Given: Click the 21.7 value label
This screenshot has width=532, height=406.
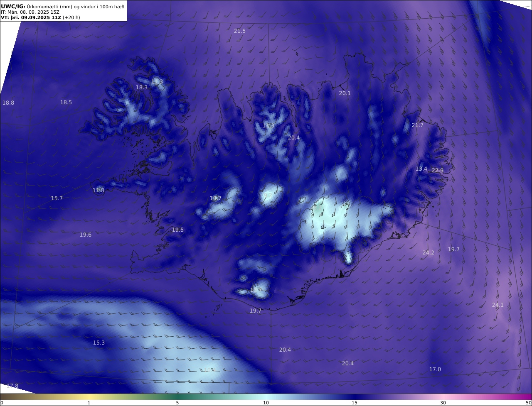Looking at the screenshot, I should pos(418,125).
